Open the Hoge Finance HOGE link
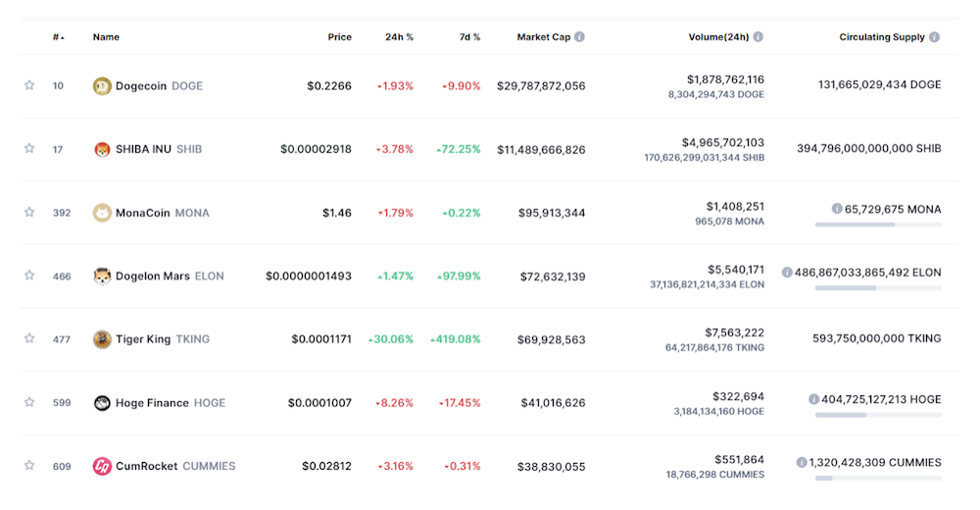Viewport: 980px width, 510px height. 171,403
